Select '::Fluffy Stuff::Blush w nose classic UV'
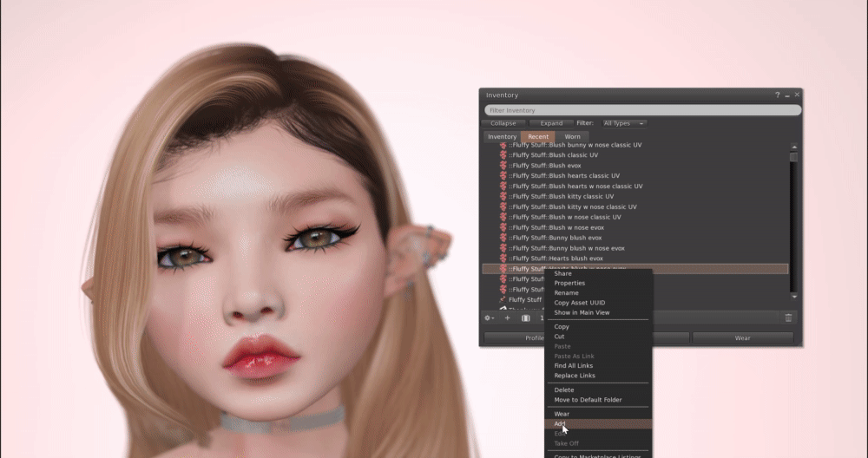868x458 pixels. click(x=565, y=217)
